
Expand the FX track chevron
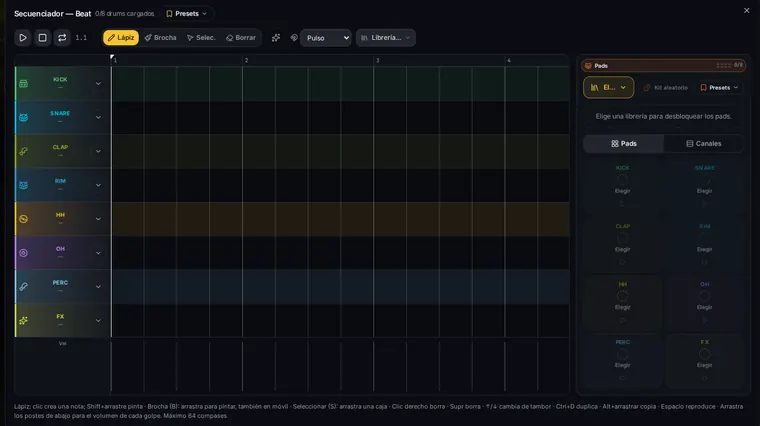click(98, 320)
